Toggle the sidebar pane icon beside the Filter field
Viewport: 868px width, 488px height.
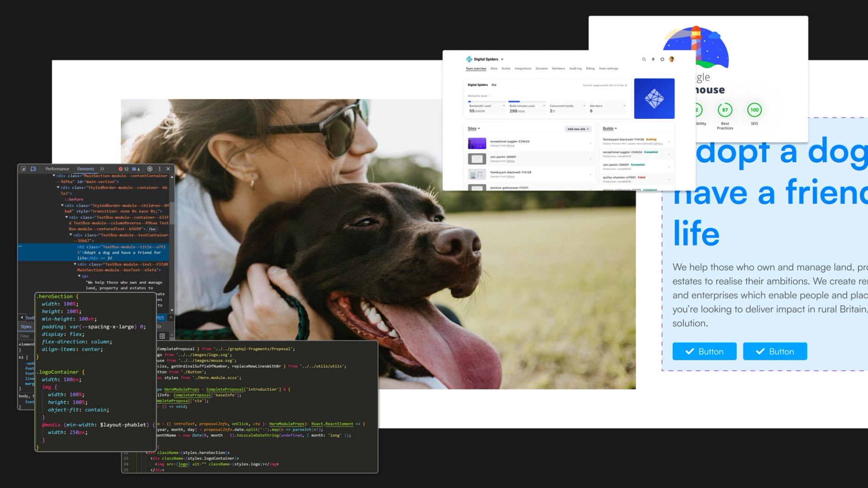tap(162, 336)
